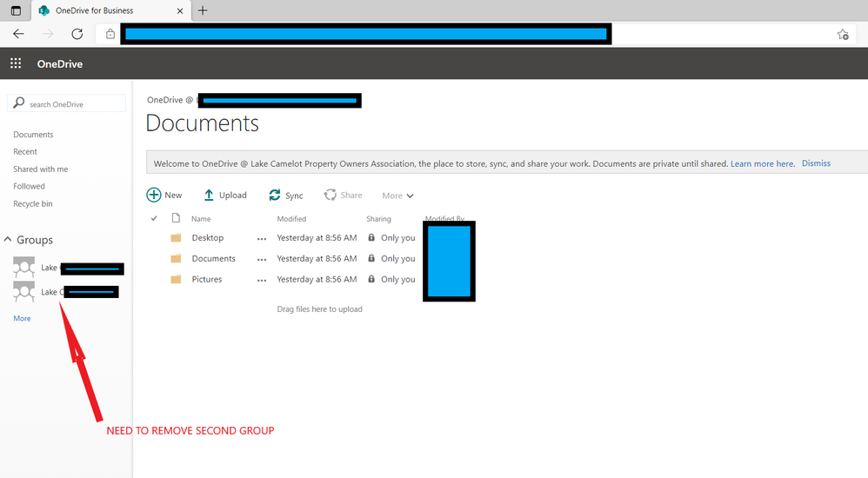
Task: Open Shared with me navigation item
Action: pos(40,169)
